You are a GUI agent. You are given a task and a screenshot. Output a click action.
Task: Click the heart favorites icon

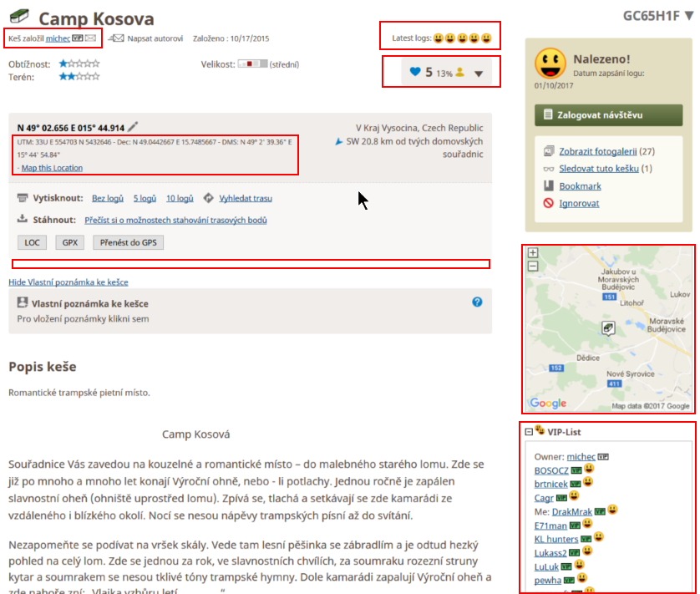415,73
